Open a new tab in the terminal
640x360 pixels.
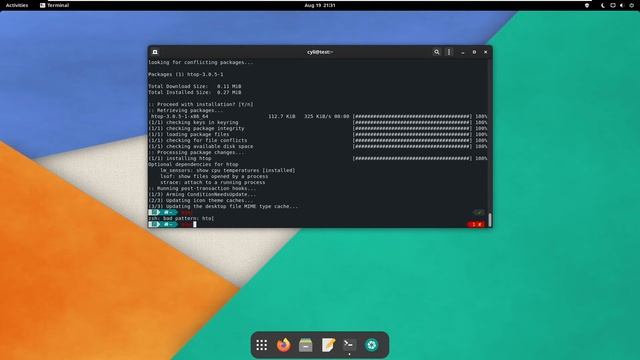(155, 52)
